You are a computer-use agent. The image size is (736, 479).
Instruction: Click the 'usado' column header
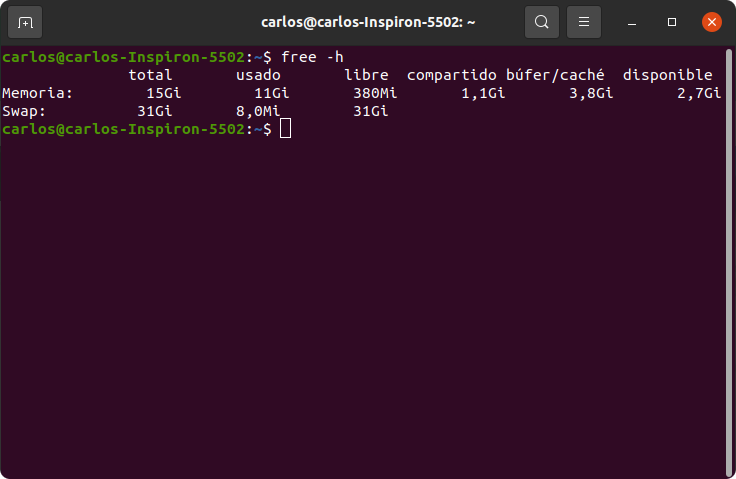(x=258, y=75)
